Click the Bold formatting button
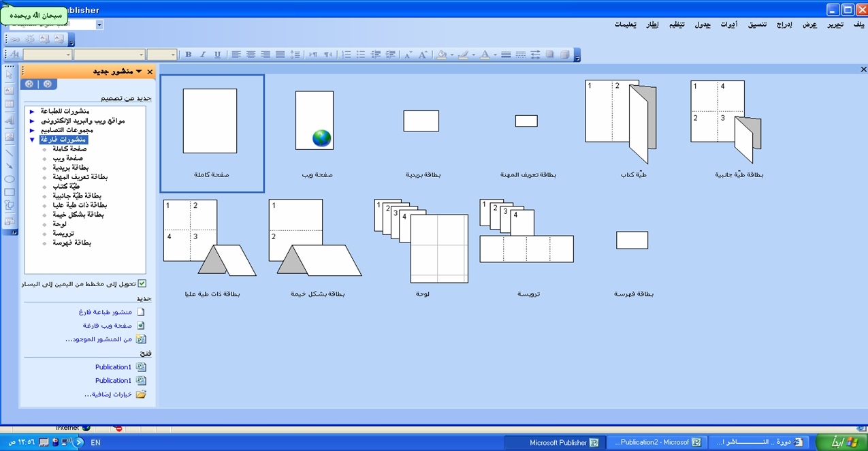Viewport: 868px width, 451px height. point(188,55)
